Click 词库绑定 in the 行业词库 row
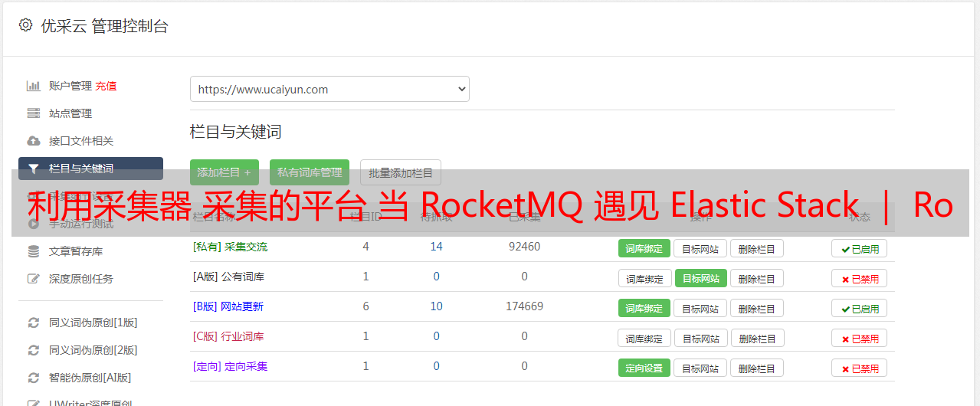Viewport: 980px width, 406px height. point(644,338)
